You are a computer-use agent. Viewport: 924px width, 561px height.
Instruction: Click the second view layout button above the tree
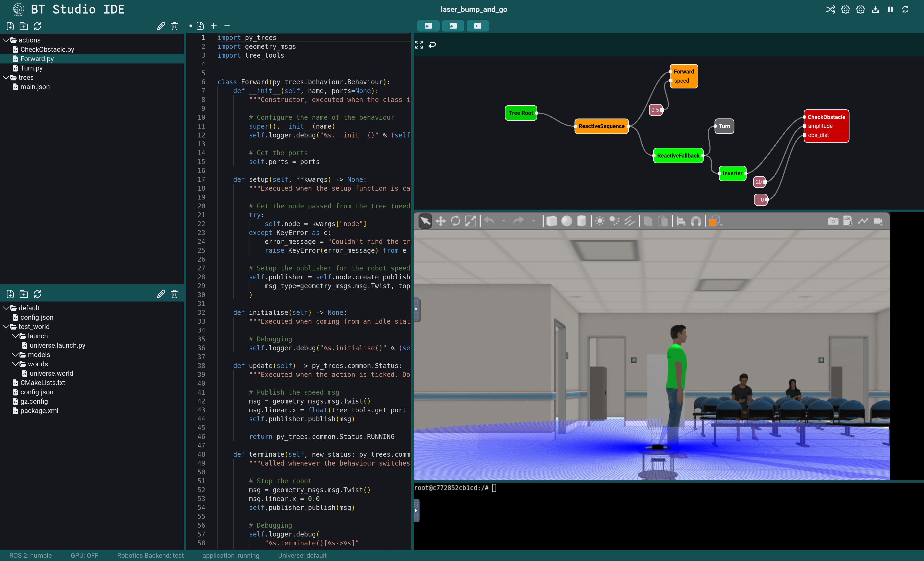pos(453,26)
